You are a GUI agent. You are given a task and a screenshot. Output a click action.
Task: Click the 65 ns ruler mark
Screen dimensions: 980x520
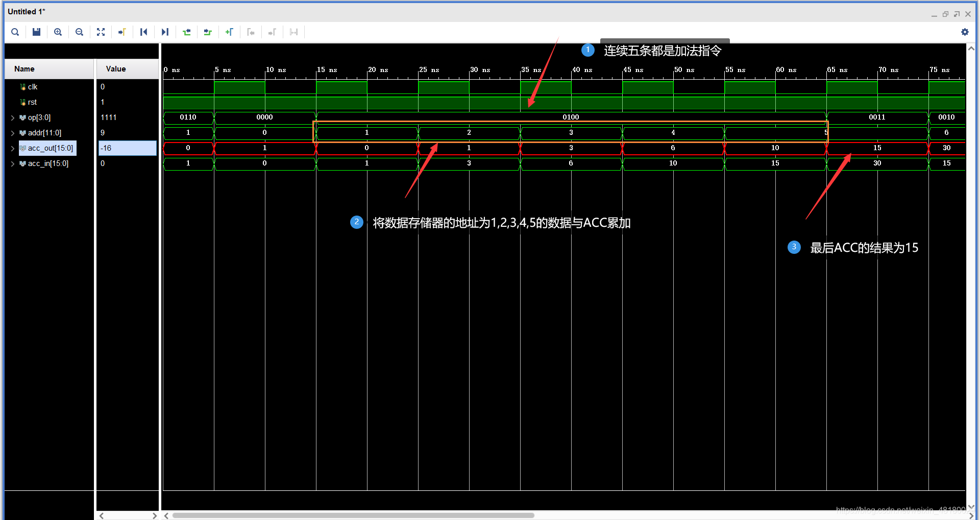[837, 69]
